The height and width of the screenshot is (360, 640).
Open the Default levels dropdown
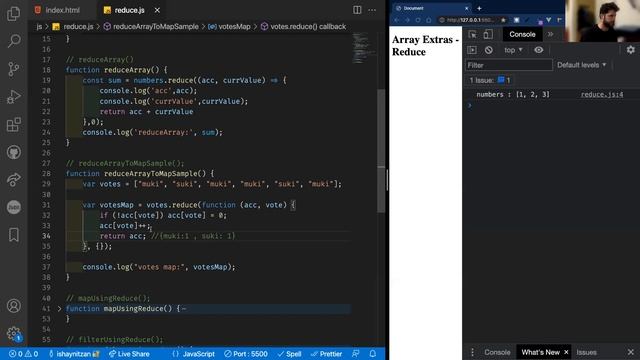tap(582, 65)
